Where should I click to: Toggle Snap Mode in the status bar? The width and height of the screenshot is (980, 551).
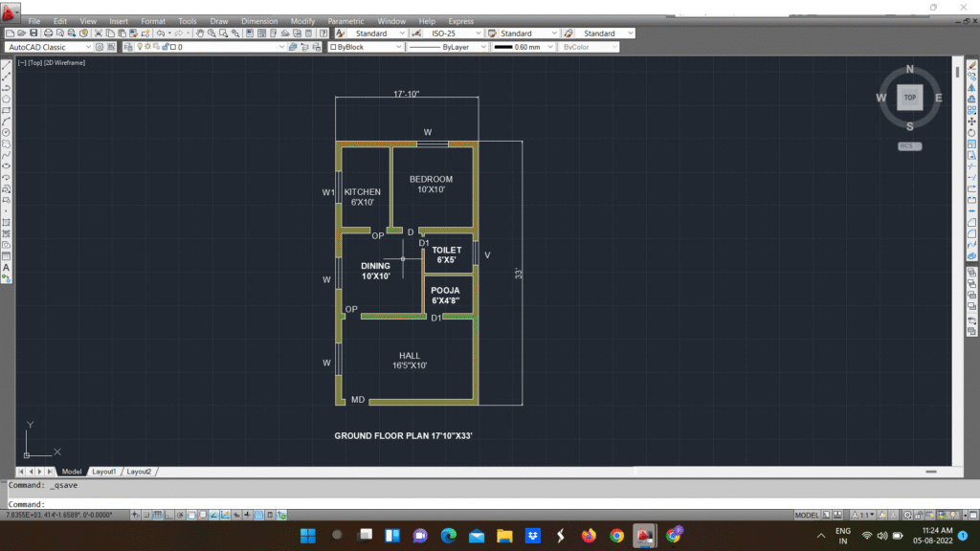click(145, 516)
